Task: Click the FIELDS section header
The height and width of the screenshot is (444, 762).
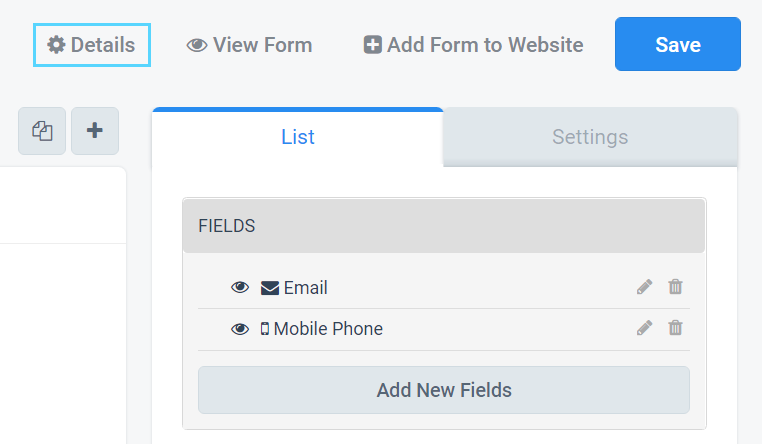Action: pyautogui.click(x=444, y=226)
